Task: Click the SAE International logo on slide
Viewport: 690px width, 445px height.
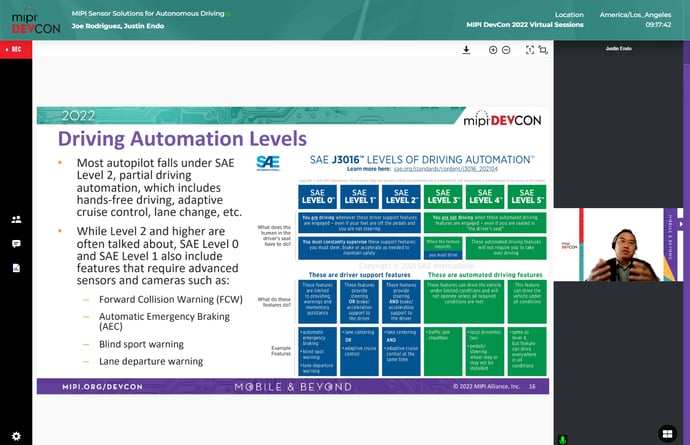Action: pyautogui.click(x=268, y=163)
